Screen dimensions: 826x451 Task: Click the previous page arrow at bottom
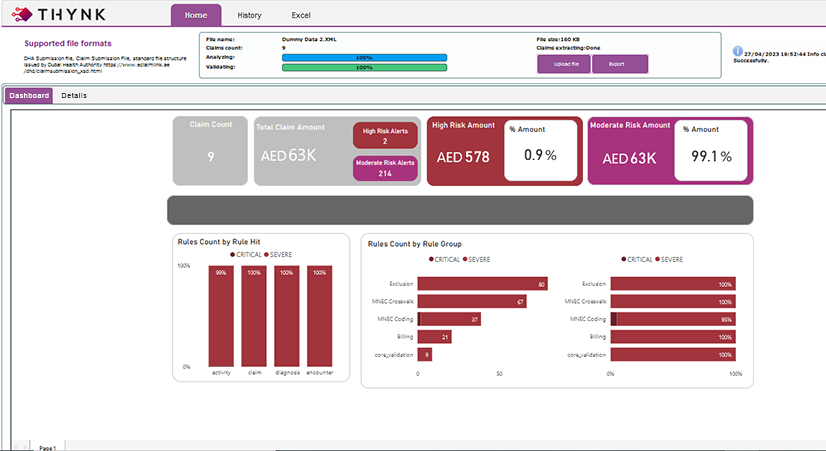(x=17, y=445)
